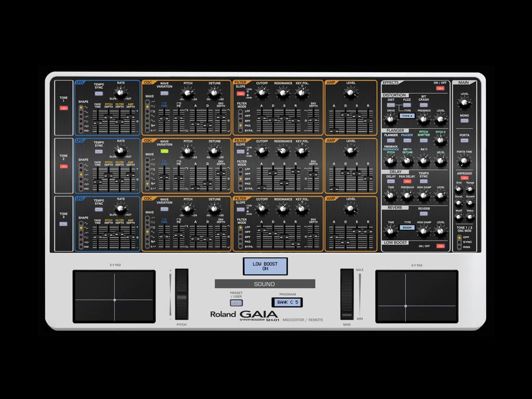Click the Tone 2 Filter Resonance knob
The height and width of the screenshot is (399, 532).
pos(283,151)
